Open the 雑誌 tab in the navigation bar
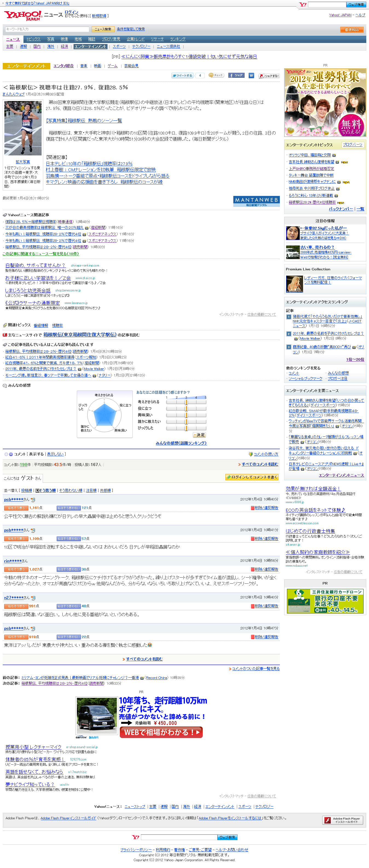Viewport: 369px width, 868px height. [92, 39]
